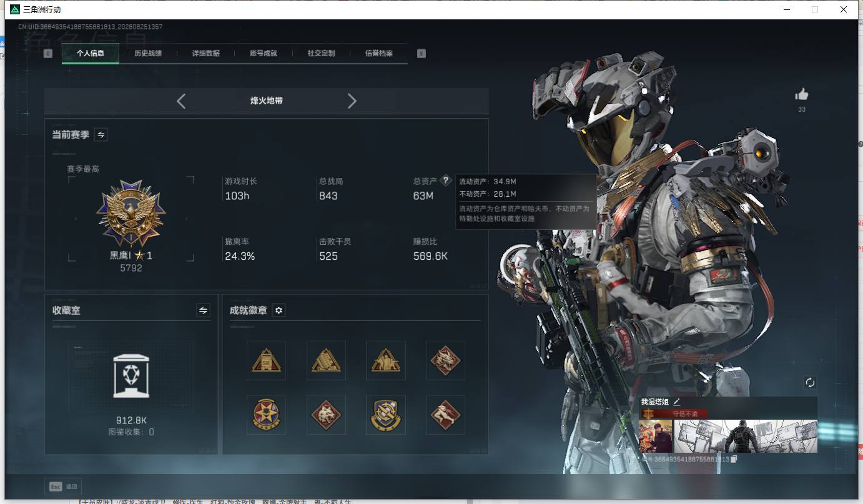This screenshot has width=863, height=504.
Task: Select the gold star round badge
Action: click(266, 415)
